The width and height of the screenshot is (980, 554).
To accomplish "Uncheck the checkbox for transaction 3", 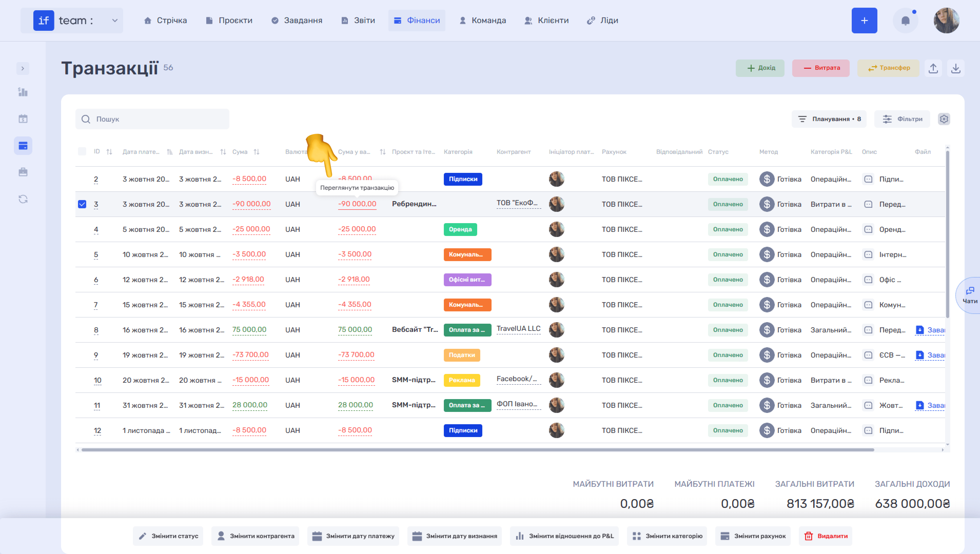I will [82, 204].
